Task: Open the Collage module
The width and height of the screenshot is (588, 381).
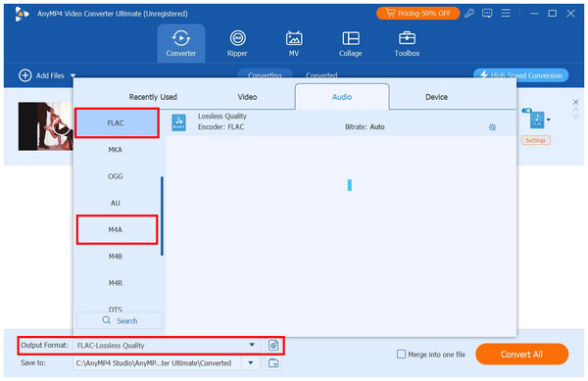Action: coord(350,43)
